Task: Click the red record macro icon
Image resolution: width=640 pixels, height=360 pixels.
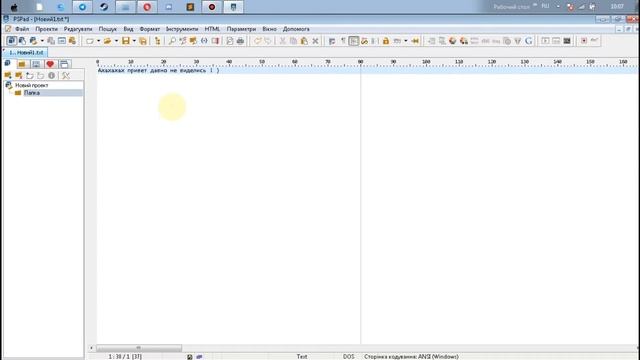Action: [584, 41]
